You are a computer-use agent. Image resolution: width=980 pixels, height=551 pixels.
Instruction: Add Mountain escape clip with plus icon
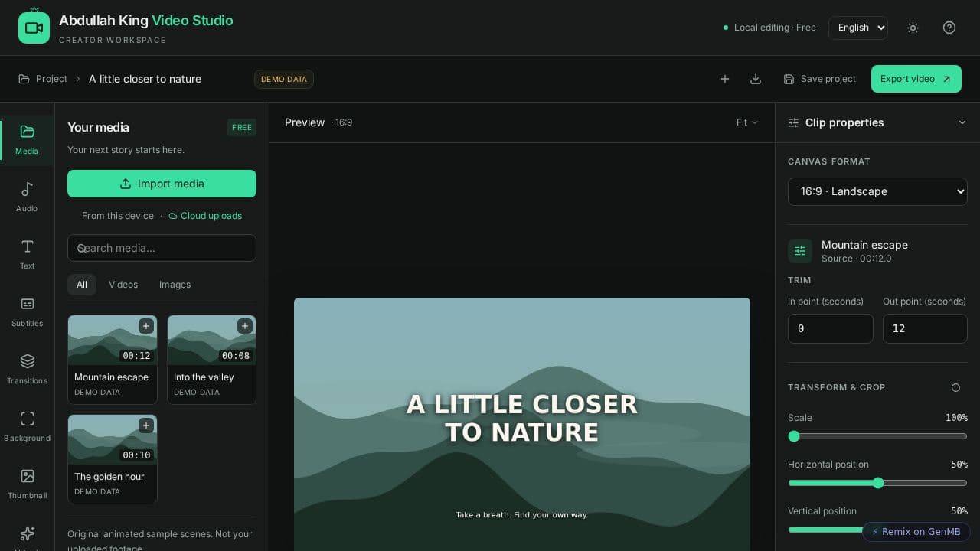145,326
